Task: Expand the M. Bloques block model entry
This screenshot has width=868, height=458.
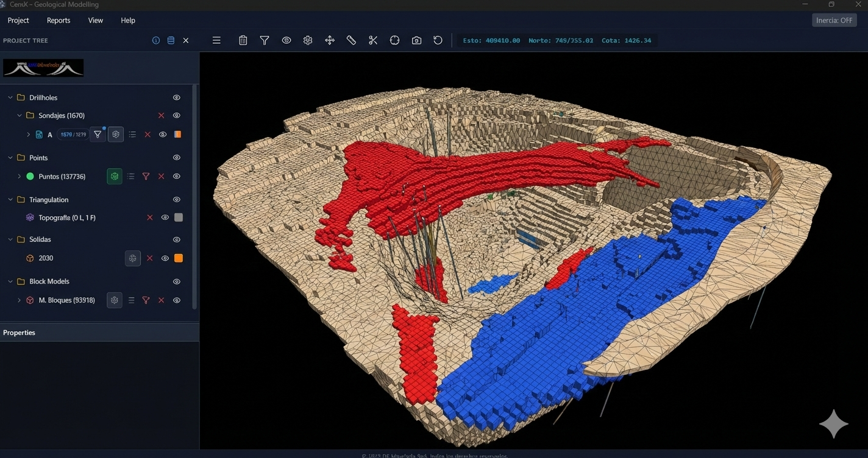Action: click(18, 300)
